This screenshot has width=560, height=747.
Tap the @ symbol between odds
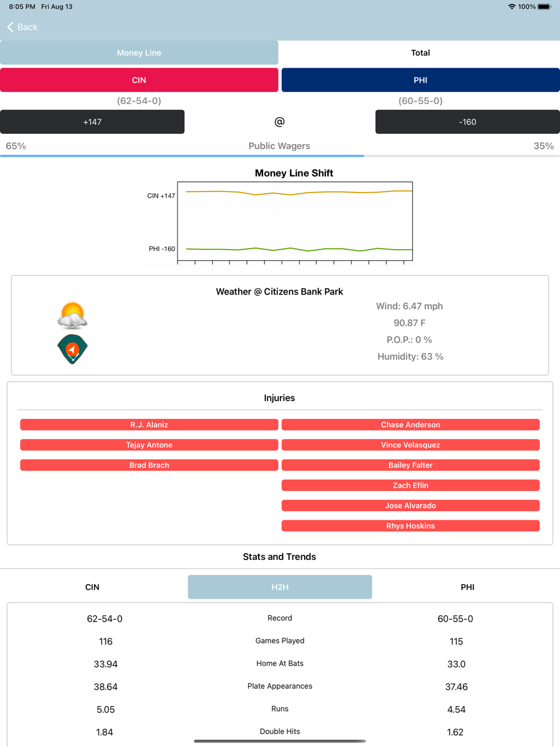click(x=279, y=122)
